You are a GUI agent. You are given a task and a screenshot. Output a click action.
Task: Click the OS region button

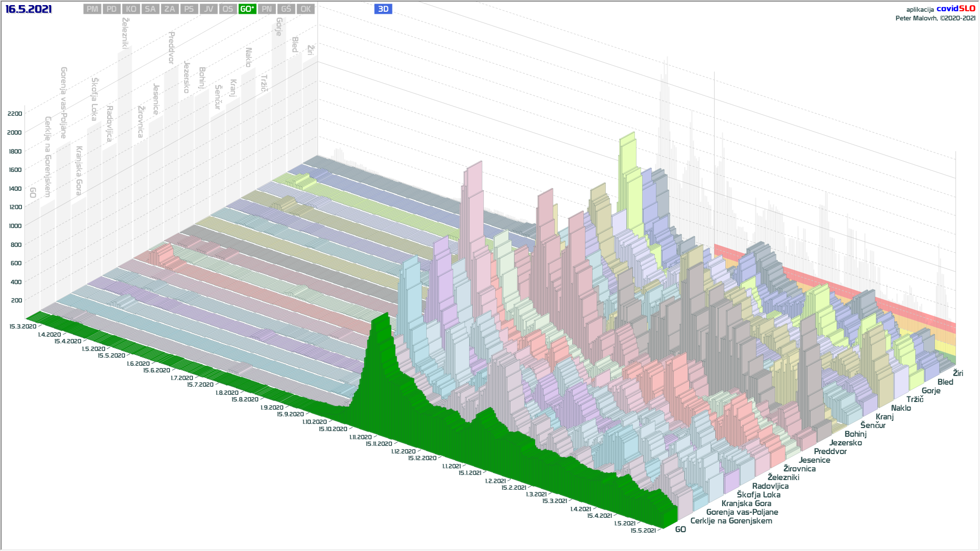click(228, 9)
